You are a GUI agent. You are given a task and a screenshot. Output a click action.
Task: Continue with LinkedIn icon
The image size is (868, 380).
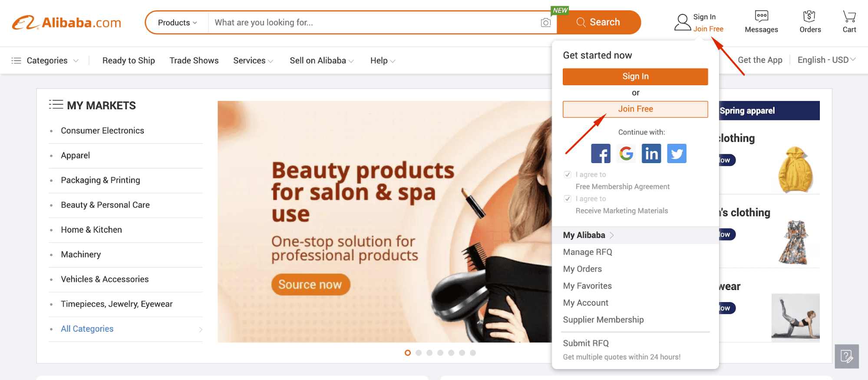point(651,153)
